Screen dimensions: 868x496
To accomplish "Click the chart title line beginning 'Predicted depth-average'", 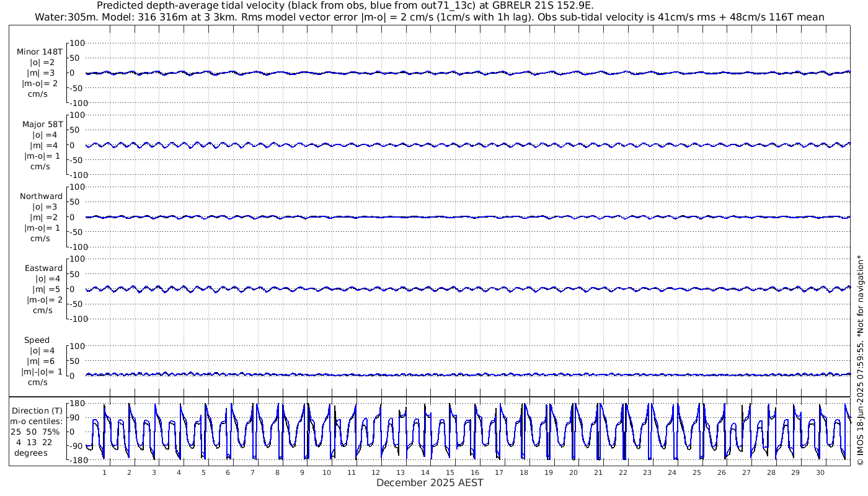I will [x=345, y=6].
